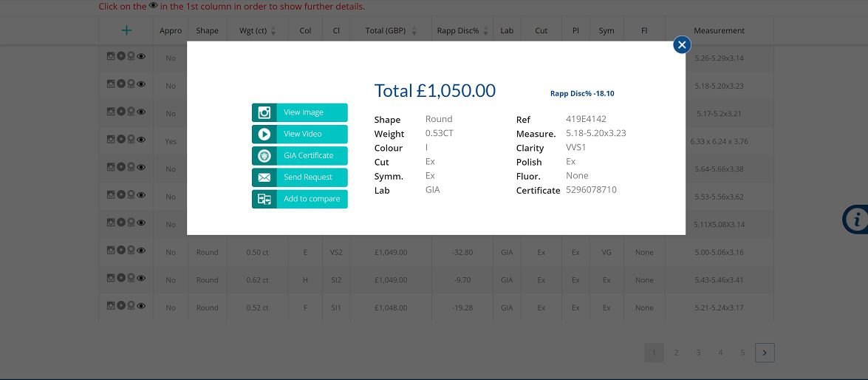Toggle eye details for 6.33 x 6.24 x 3.76 row
This screenshot has width=868, height=380.
coord(141,139)
